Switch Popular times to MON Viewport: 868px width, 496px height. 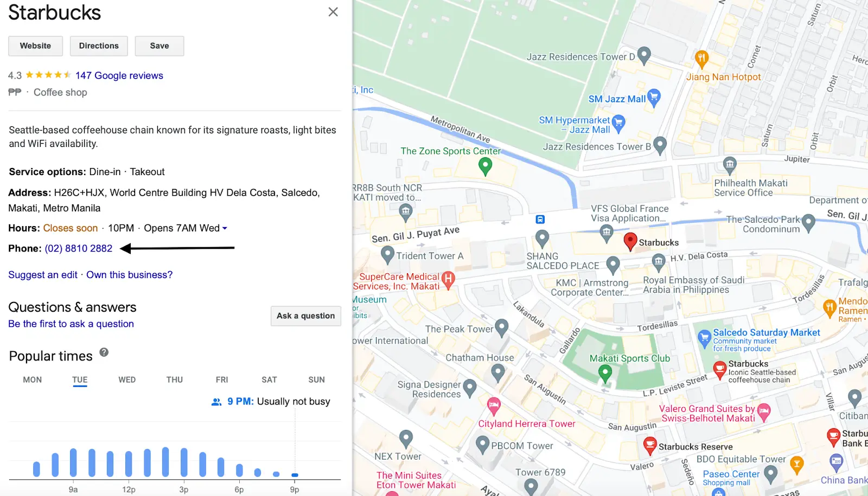[x=33, y=380]
